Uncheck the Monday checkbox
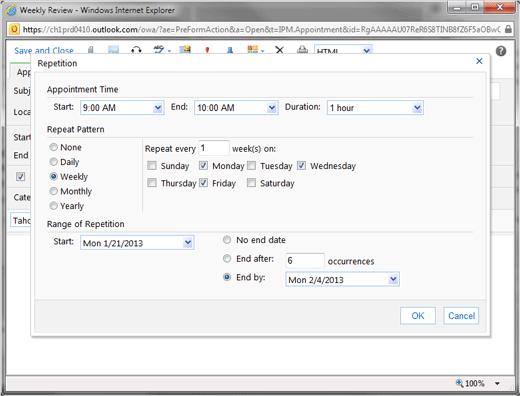Image resolution: width=520 pixels, height=396 pixels. click(x=203, y=165)
